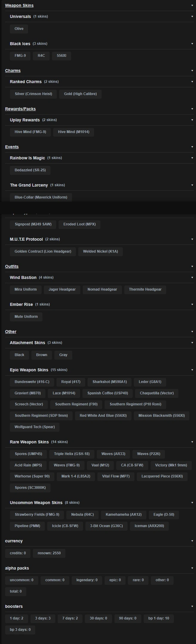
Task: Collapse the Wind Bastion outfits arrow
Action: click(x=192, y=277)
